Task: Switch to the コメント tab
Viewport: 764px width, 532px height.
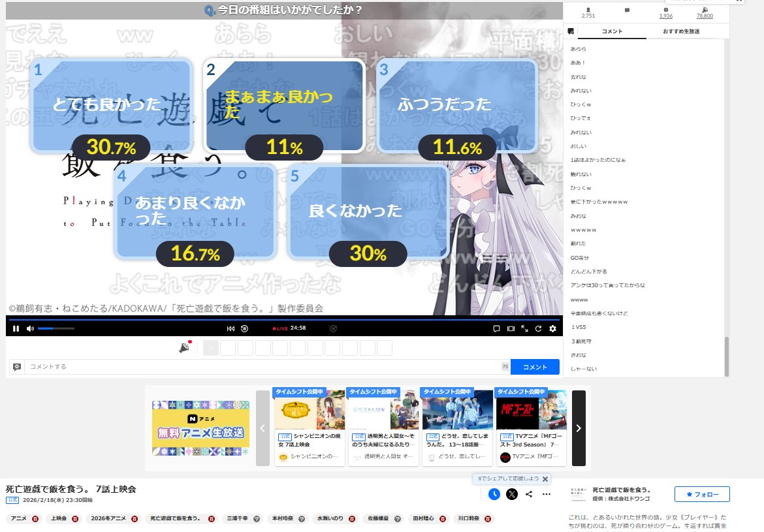Action: click(x=612, y=31)
